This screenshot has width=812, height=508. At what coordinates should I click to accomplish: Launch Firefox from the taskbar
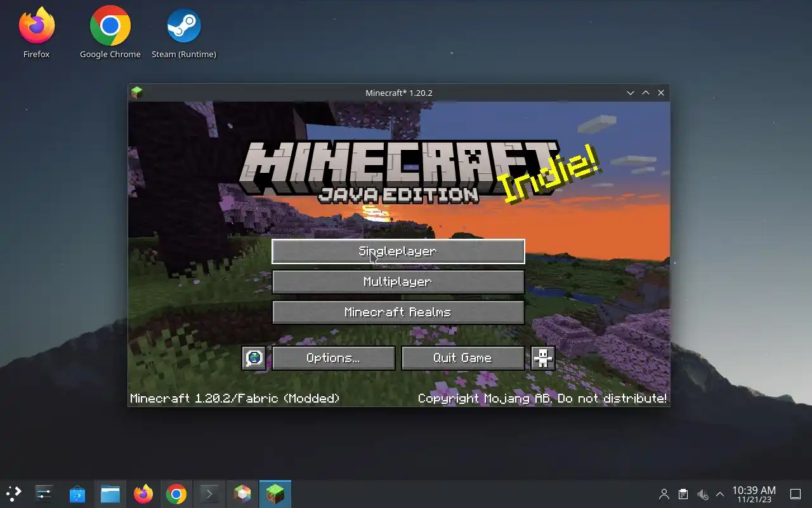coord(143,493)
